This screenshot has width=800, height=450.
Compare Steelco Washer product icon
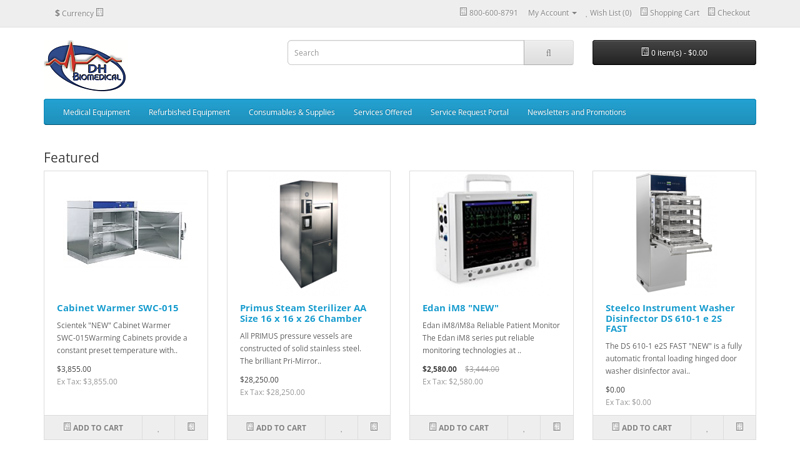740,428
